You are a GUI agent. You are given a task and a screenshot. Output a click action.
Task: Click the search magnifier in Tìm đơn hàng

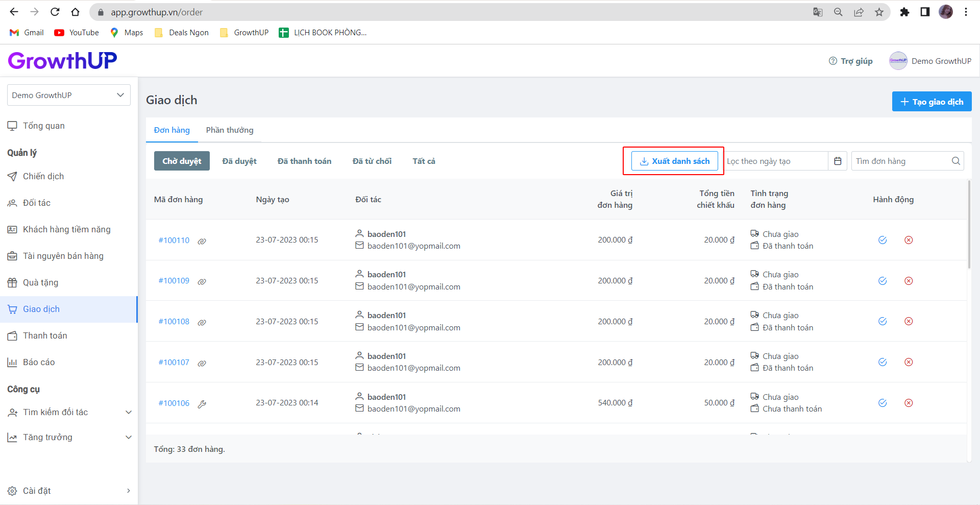point(955,161)
